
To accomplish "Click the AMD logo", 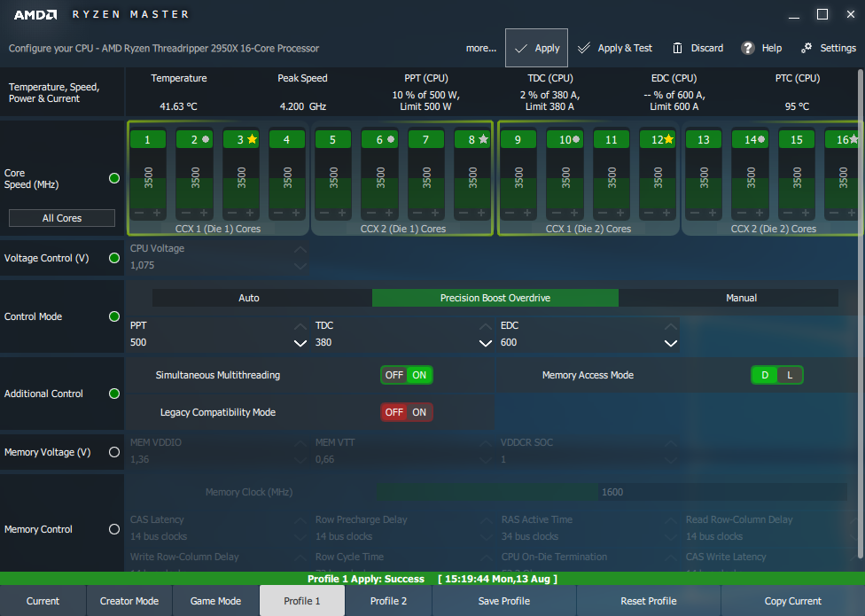I will pos(35,14).
